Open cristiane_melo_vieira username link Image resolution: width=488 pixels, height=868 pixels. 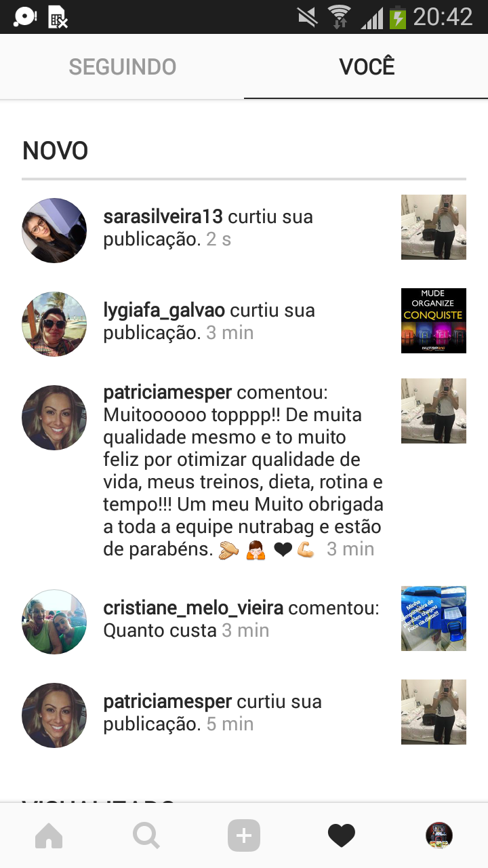[x=193, y=608]
